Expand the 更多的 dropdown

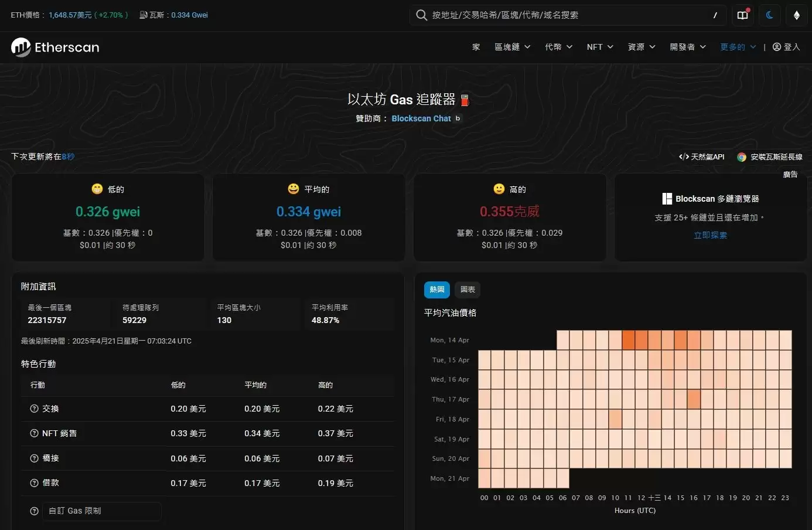click(x=737, y=47)
